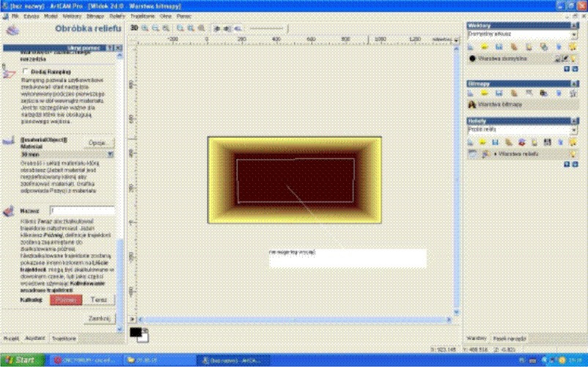This screenshot has height=367, width=588.
Task: Click the first new-layer icon in the Wektory panel
Action: tap(470, 47)
